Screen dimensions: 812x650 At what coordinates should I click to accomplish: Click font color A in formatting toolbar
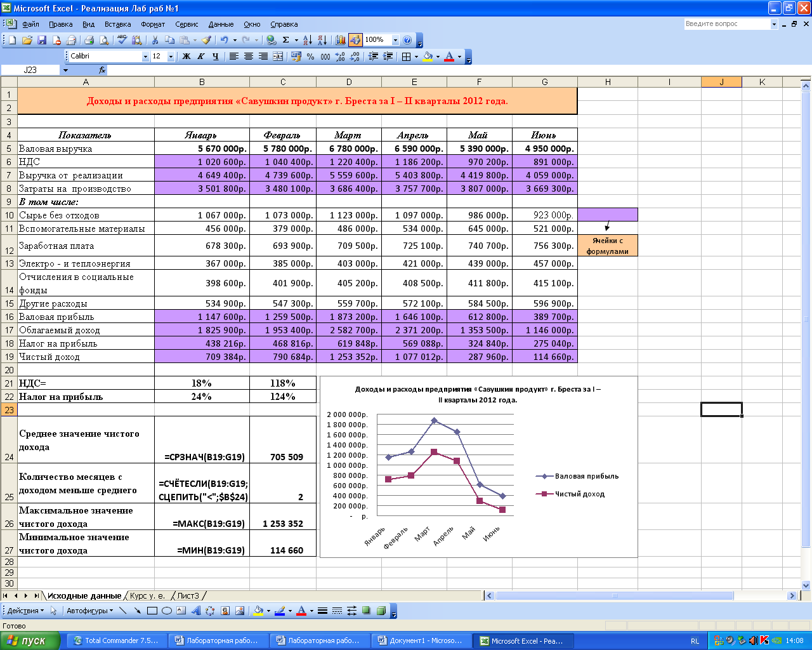tap(449, 56)
